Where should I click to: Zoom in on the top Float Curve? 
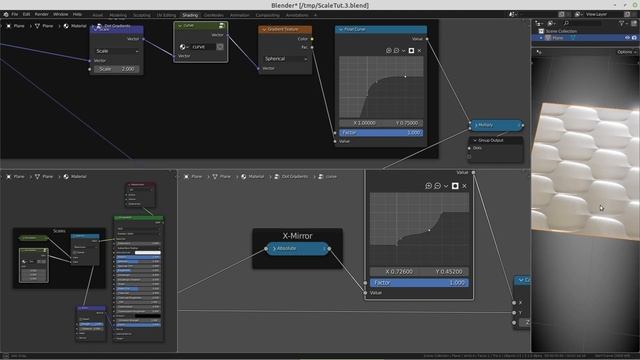pos(389,51)
